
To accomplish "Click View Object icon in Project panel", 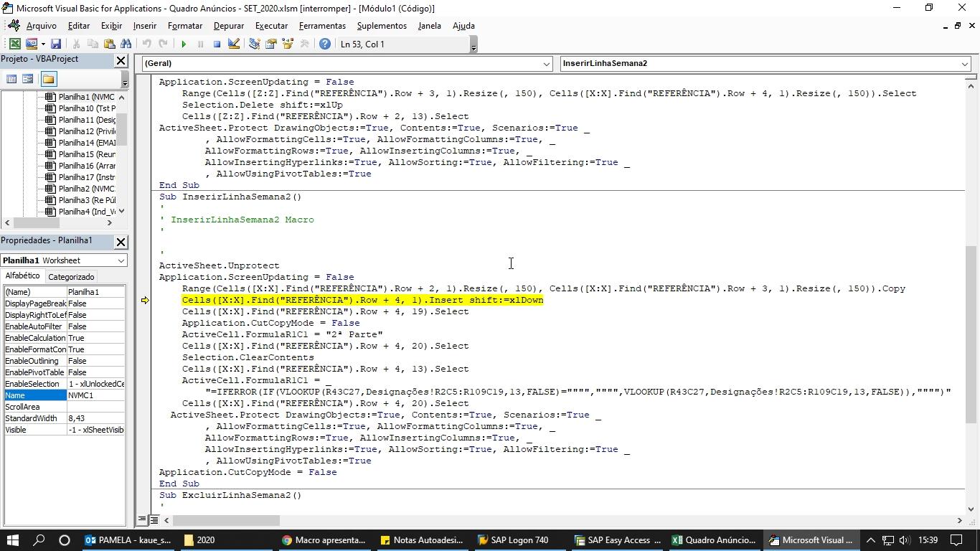I will (27, 79).
